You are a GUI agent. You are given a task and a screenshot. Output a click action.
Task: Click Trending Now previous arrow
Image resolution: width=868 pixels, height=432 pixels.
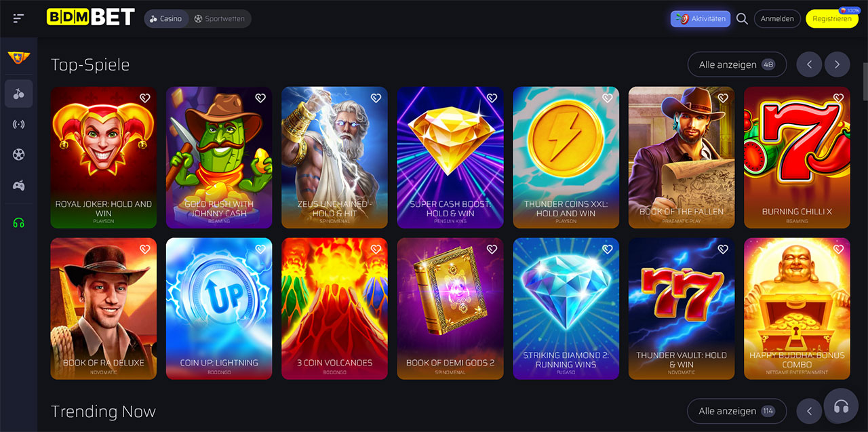pyautogui.click(x=809, y=411)
